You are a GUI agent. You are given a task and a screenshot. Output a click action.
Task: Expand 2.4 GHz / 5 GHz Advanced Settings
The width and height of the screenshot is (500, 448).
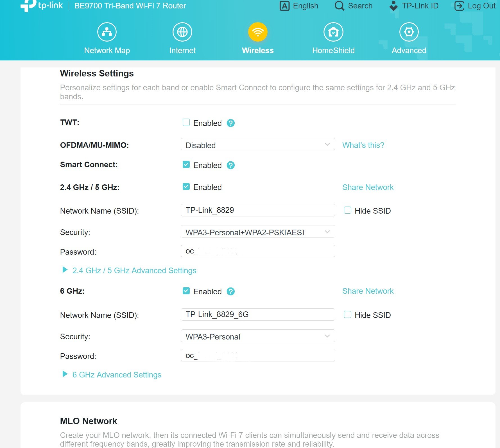(134, 270)
